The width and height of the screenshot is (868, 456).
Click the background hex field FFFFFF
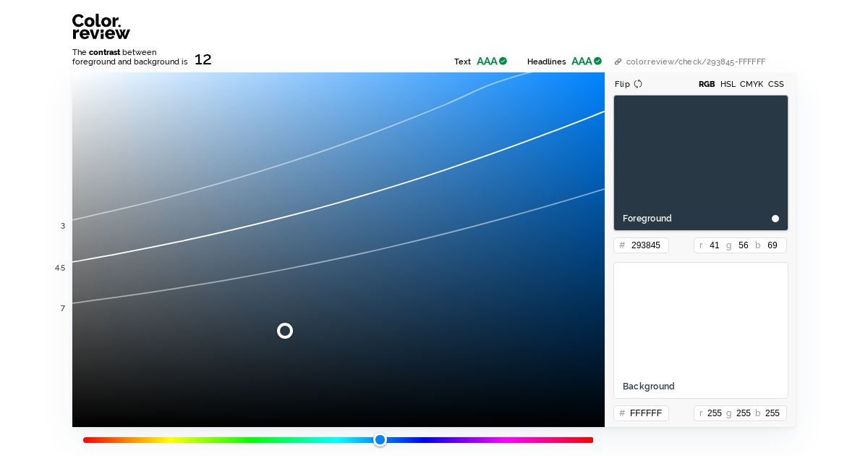641,413
